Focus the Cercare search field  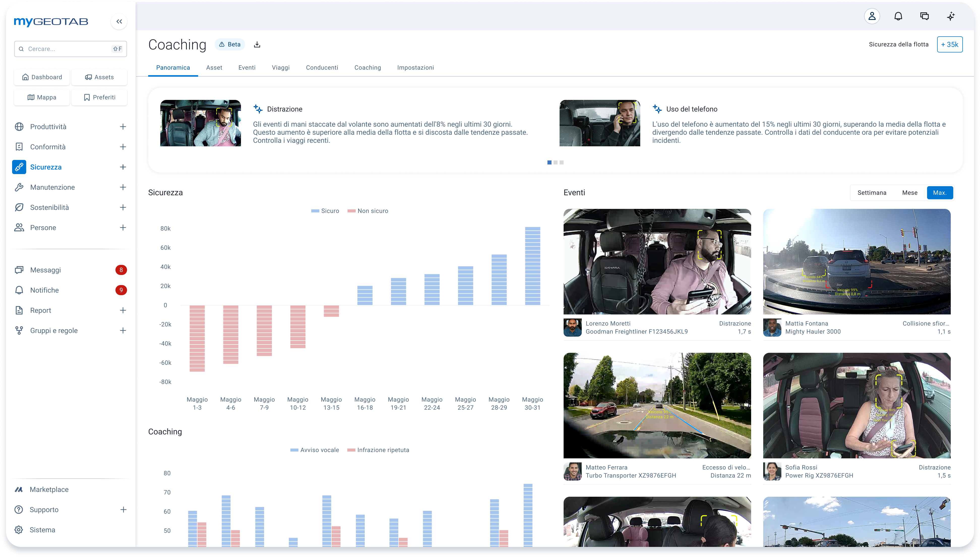pos(70,49)
